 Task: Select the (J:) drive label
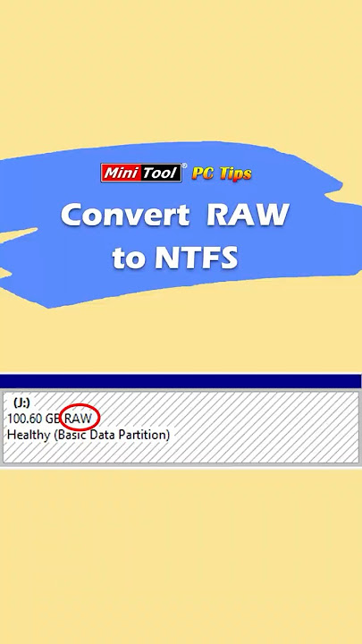pyautogui.click(x=21, y=402)
